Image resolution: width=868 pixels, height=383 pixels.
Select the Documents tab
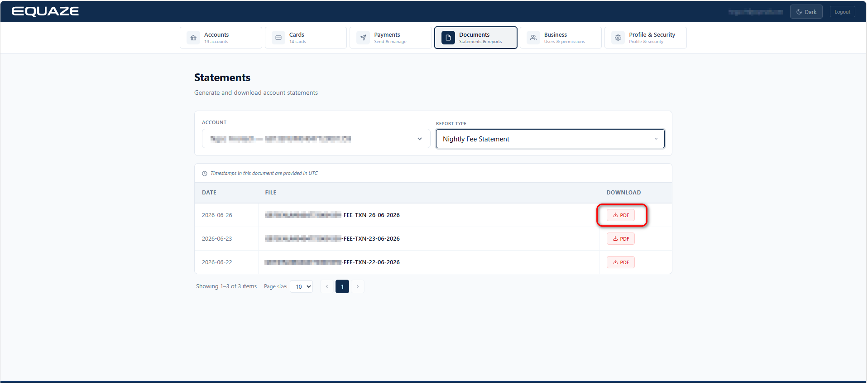point(476,38)
